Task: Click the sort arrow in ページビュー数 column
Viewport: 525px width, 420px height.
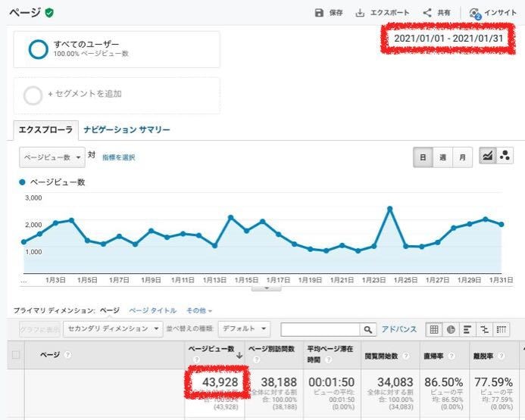Action: click(239, 356)
